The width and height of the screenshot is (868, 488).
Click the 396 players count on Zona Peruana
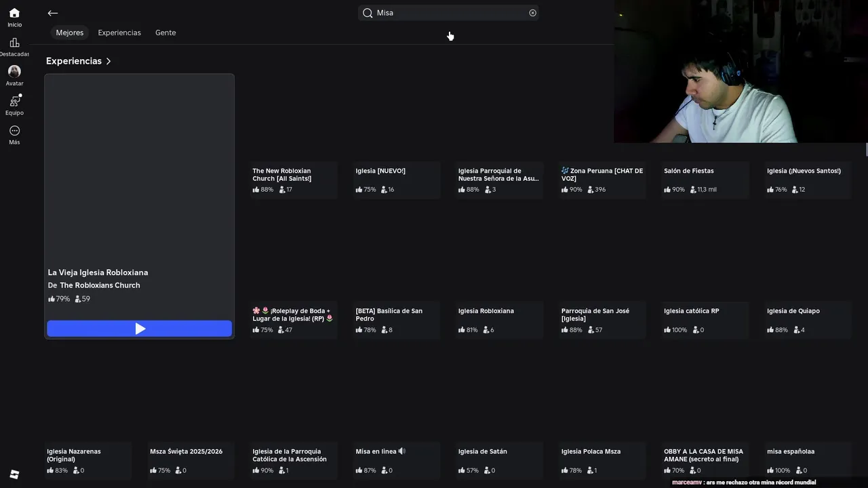pos(597,190)
